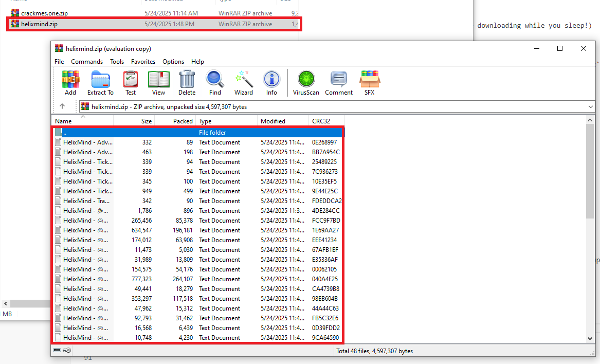The height and width of the screenshot is (364, 600).
Task: Sort file list by CRC32 column
Action: pos(326,121)
